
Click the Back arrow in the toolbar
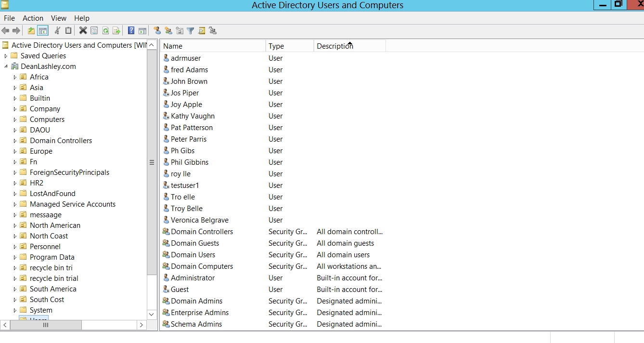[x=6, y=31]
